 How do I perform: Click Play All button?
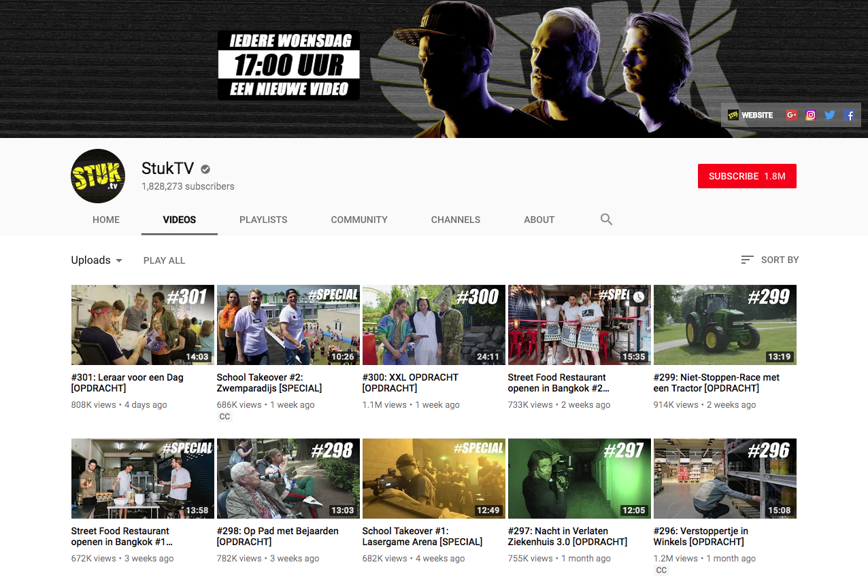164,260
